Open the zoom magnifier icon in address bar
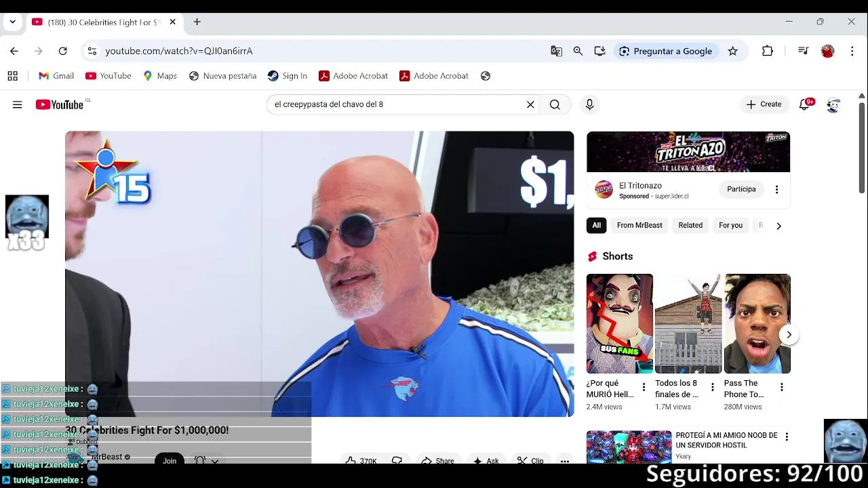The image size is (868, 488). [578, 51]
